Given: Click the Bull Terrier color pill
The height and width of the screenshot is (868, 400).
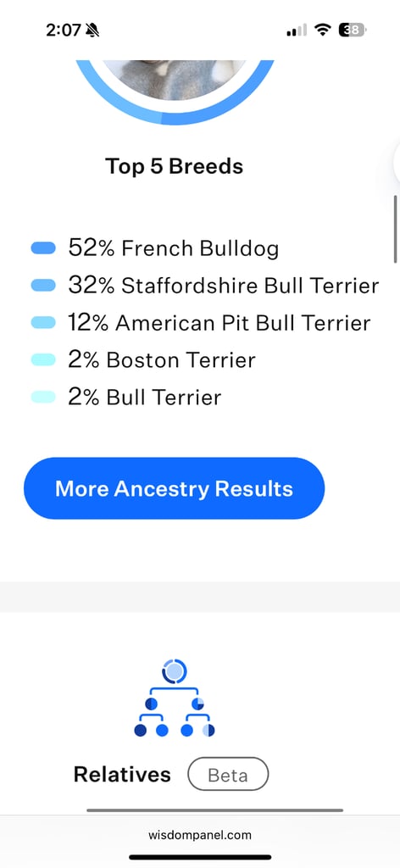Looking at the screenshot, I should pos(43,397).
